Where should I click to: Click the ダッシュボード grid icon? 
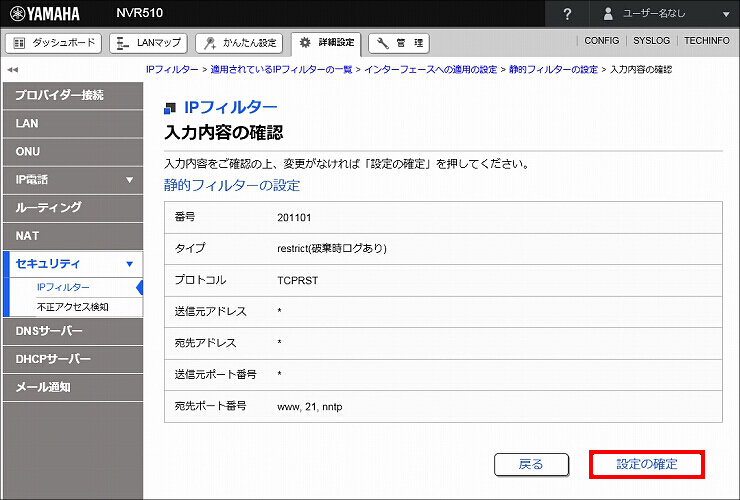point(19,43)
